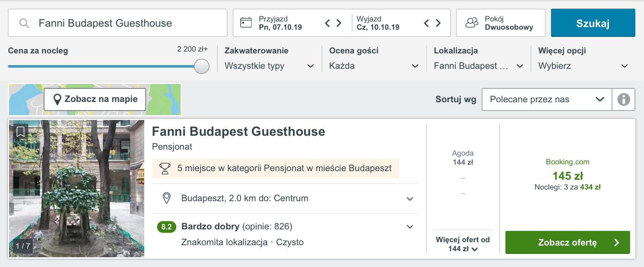Click Znakomita lokalizacja · Czysto text

(x=243, y=242)
